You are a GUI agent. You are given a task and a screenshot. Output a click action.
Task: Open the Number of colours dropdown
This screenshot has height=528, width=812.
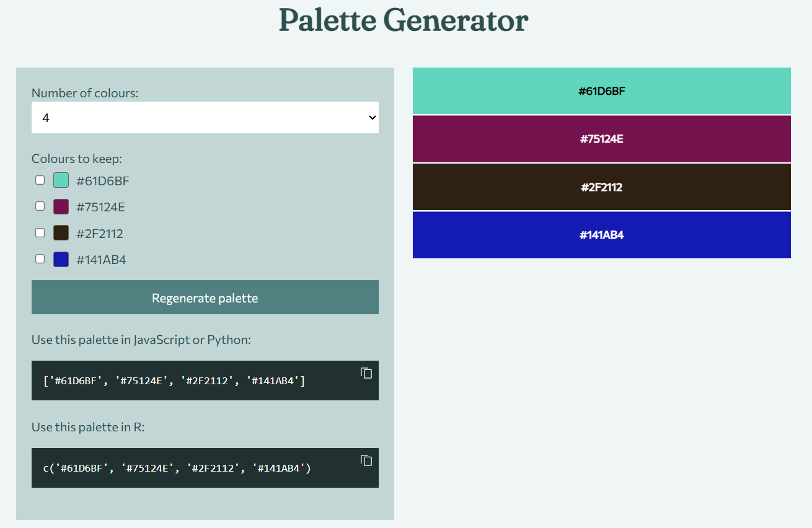click(x=205, y=117)
